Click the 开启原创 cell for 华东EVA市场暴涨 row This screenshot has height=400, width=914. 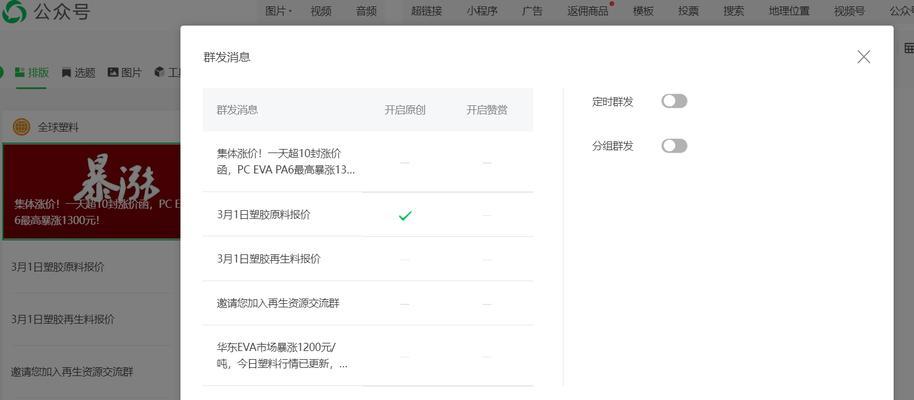pos(405,356)
